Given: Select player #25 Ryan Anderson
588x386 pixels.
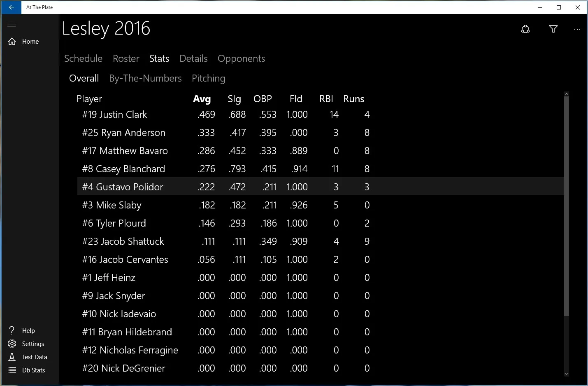Looking at the screenshot, I should [320, 133].
